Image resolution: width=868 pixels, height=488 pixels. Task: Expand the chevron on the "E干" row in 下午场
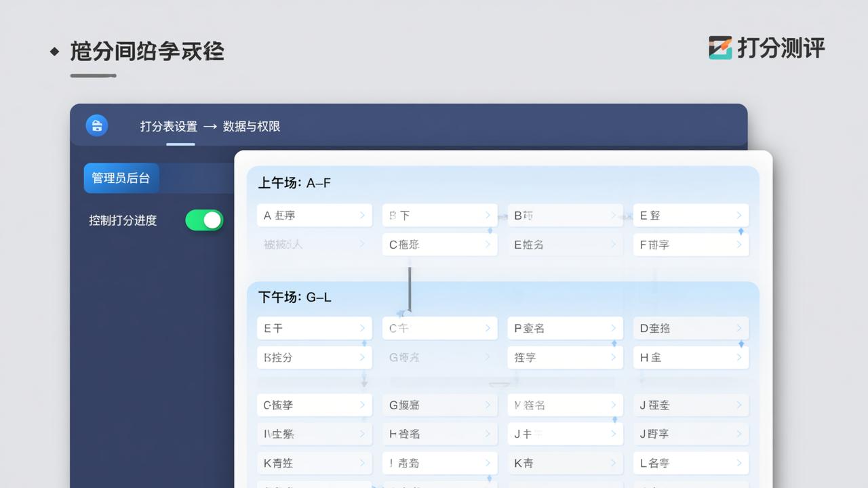coord(362,328)
